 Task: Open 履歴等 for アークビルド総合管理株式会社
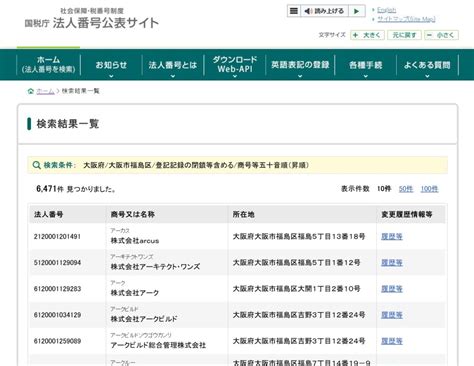tap(392, 341)
